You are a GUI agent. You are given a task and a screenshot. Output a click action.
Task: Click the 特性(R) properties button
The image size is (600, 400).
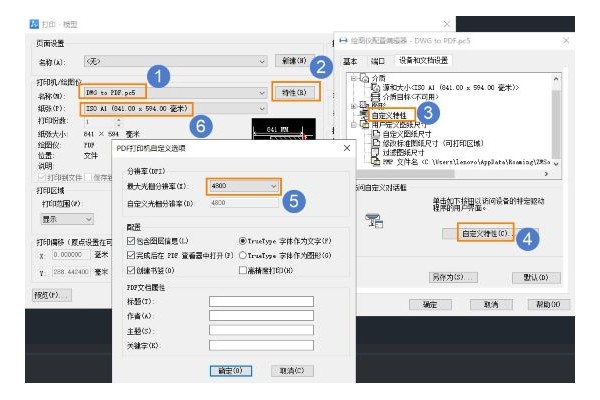tap(295, 92)
